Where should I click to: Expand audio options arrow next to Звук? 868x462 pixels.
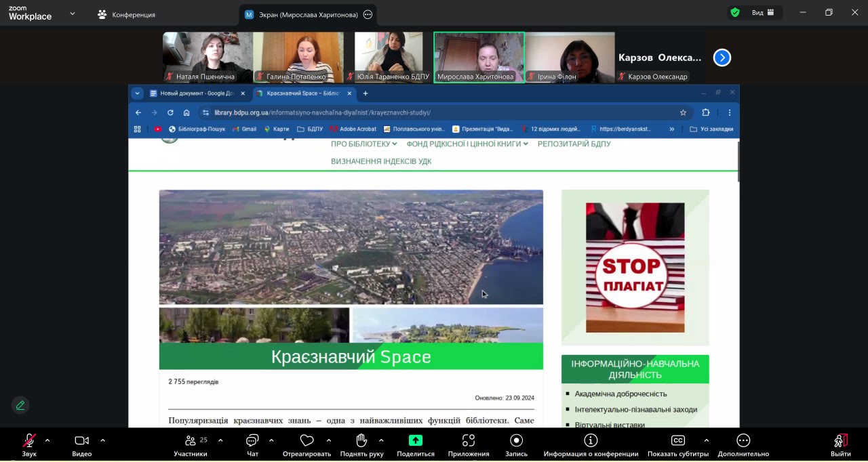click(x=47, y=440)
